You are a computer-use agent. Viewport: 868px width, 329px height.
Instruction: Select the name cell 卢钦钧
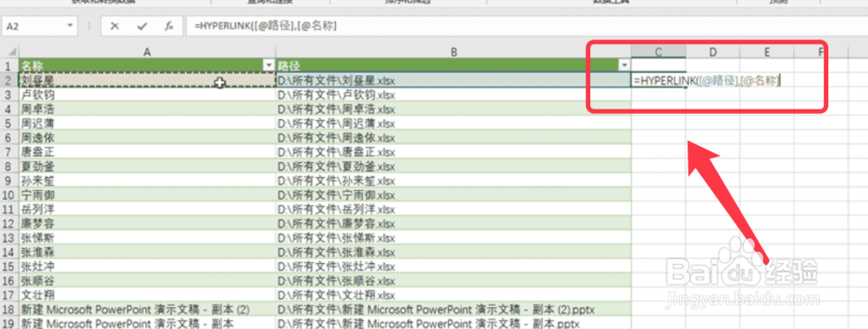tap(148, 95)
